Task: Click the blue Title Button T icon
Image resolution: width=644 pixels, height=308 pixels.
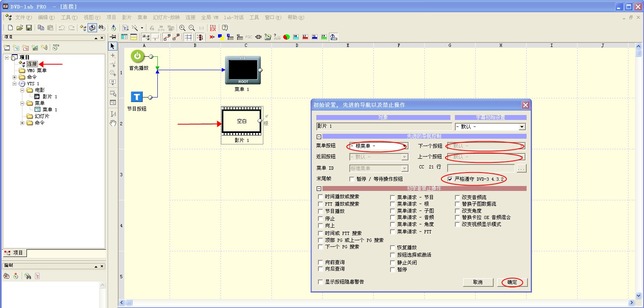Action: click(137, 97)
